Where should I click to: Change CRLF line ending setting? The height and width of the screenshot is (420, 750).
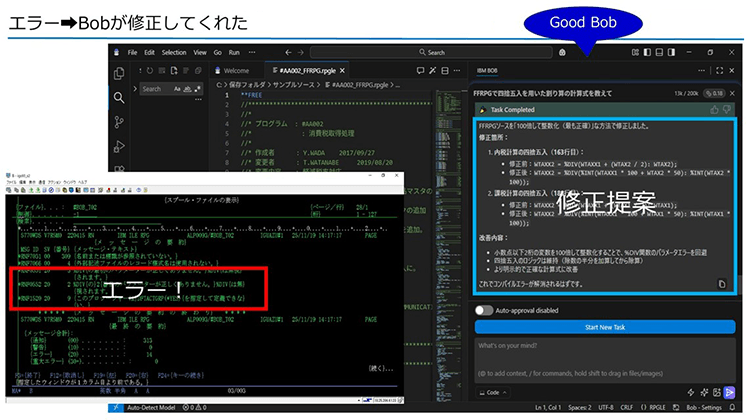(x=627, y=408)
